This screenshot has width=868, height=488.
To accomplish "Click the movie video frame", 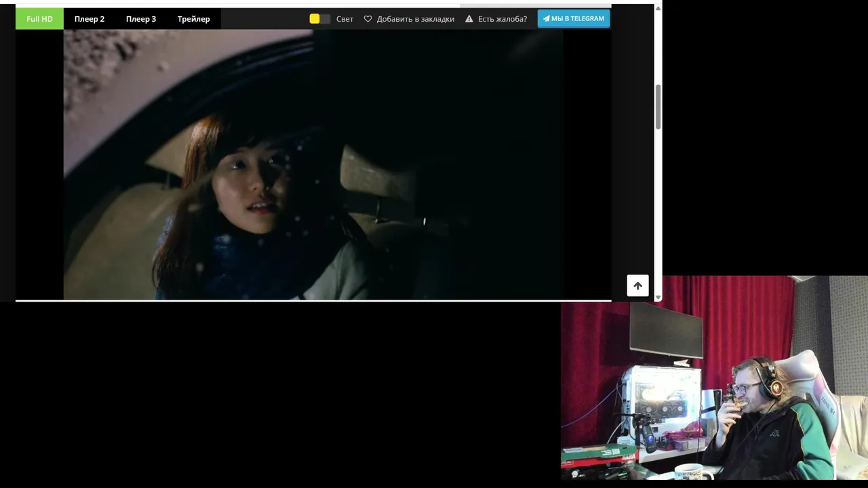I will pyautogui.click(x=313, y=164).
